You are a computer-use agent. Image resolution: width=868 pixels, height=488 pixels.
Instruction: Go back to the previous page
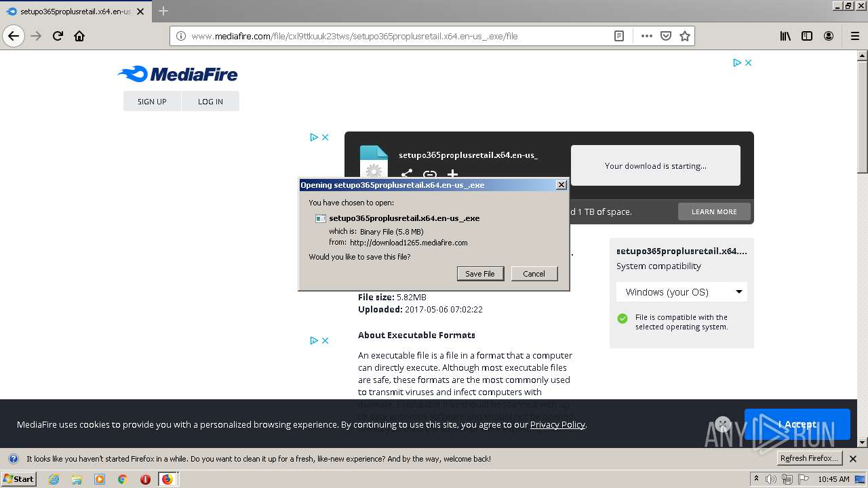[x=14, y=36]
